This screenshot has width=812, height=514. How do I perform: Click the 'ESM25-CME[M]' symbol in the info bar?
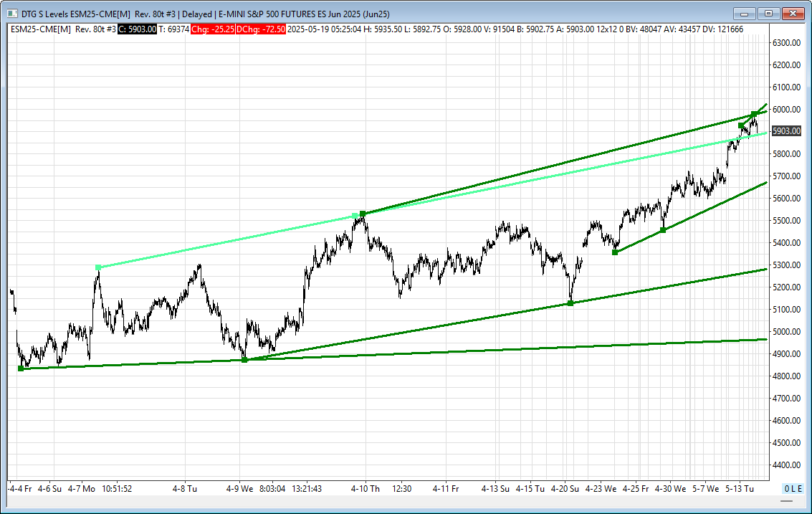coord(41,29)
